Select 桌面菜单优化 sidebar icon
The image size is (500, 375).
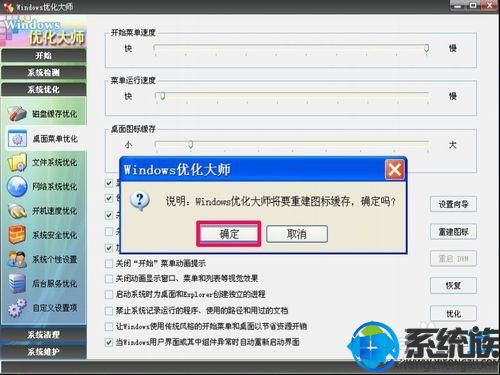(x=17, y=139)
